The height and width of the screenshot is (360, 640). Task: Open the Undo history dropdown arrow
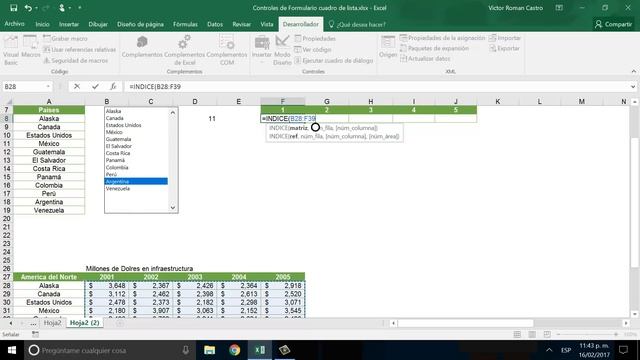36,8
